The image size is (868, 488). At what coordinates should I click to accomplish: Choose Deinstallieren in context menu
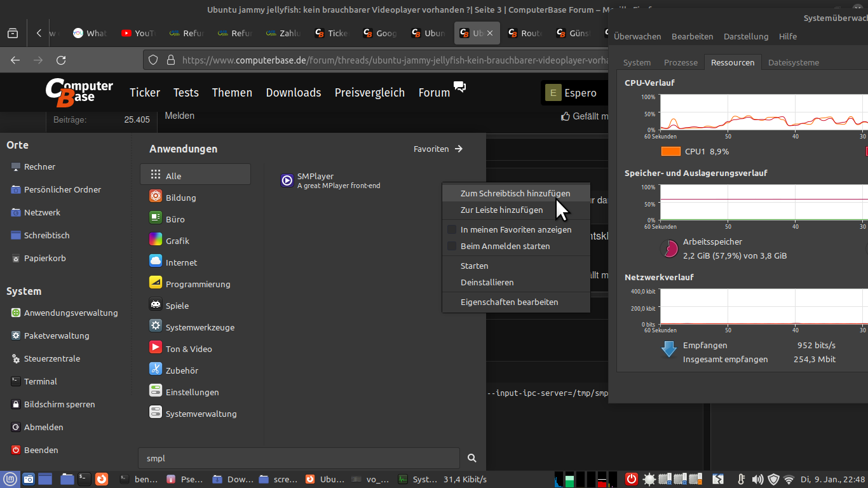[515, 282]
